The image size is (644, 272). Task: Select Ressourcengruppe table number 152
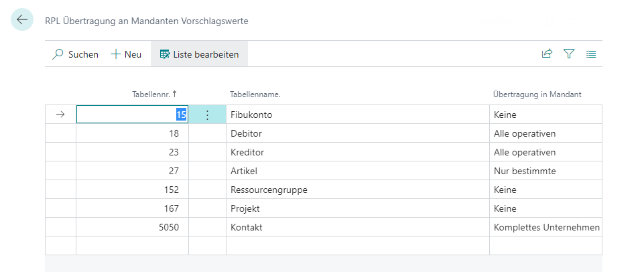coord(132,190)
